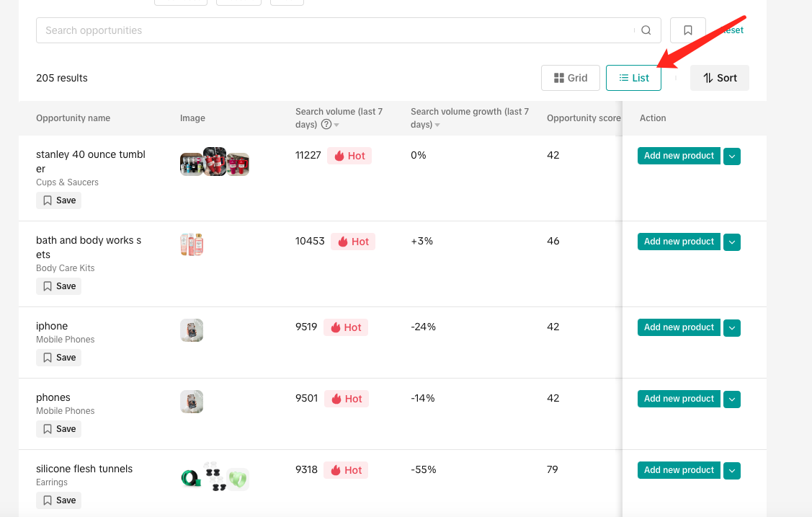Click Add new product for phones
The image size is (812, 517).
(679, 399)
